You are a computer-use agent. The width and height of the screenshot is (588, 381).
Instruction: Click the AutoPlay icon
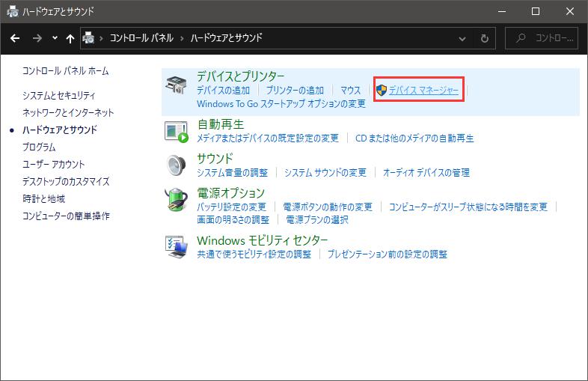click(176, 132)
